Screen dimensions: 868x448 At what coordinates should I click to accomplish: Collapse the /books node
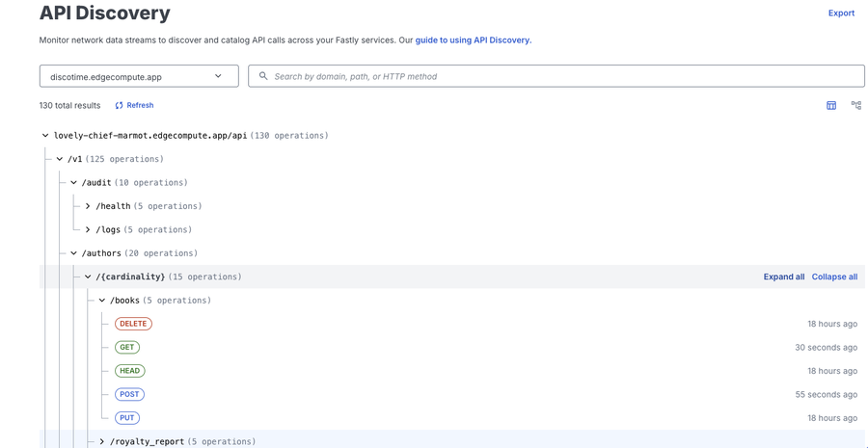[x=102, y=301]
